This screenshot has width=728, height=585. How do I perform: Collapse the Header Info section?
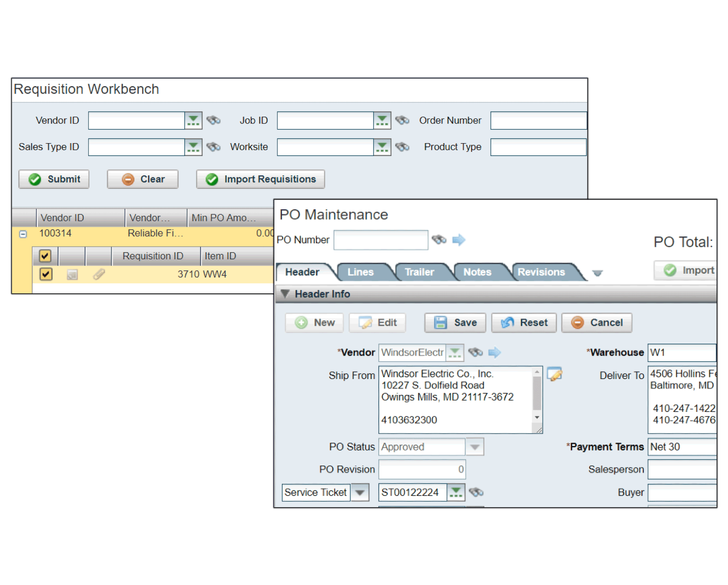(285, 294)
